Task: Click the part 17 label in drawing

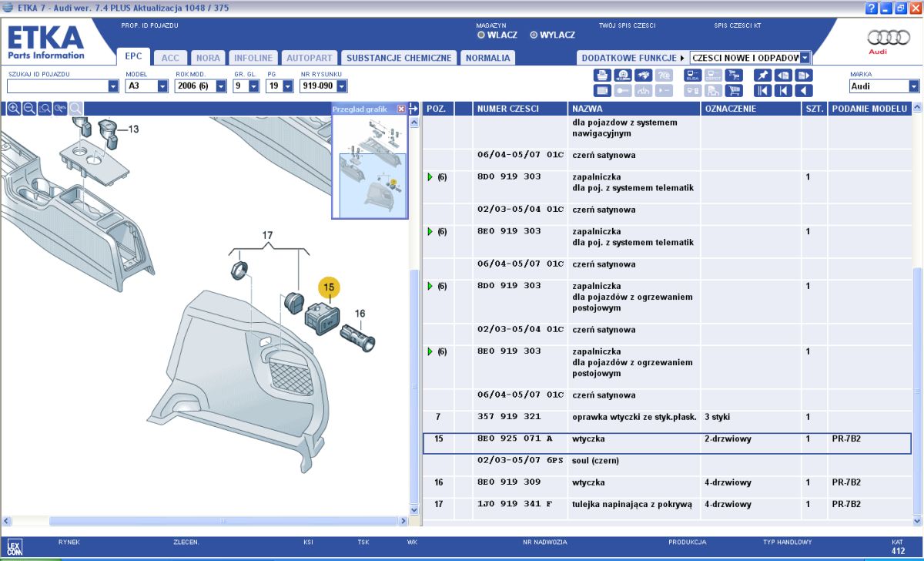Action: [268, 234]
